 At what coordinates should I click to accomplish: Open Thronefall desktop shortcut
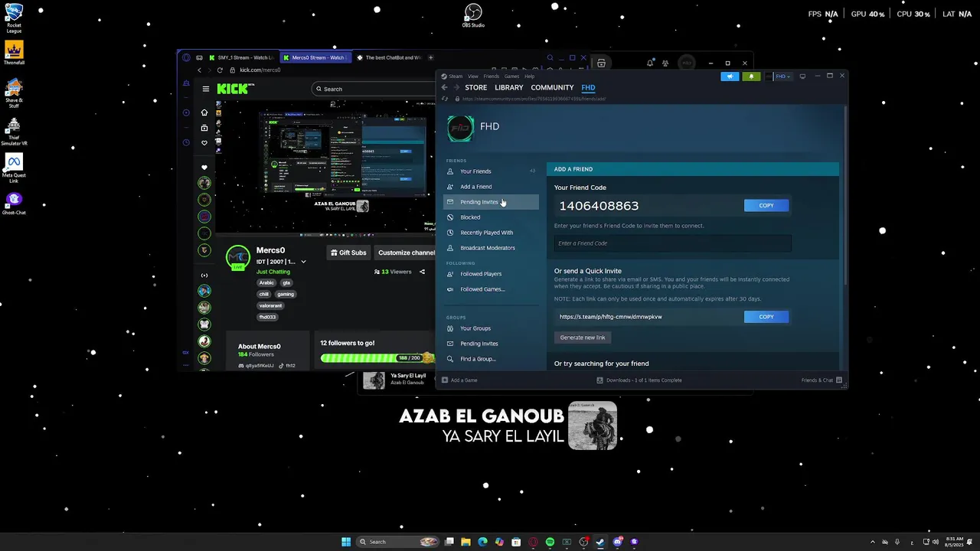pyautogui.click(x=14, y=54)
